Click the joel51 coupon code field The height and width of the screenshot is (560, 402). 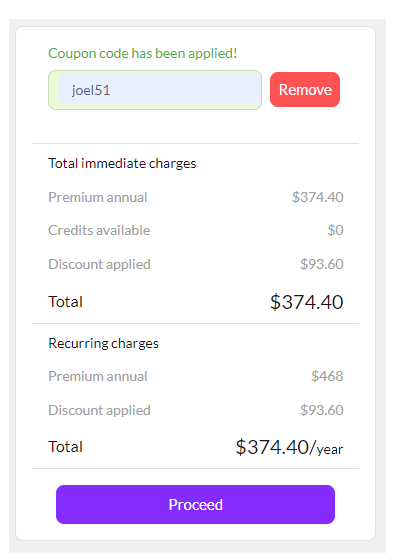(x=155, y=90)
